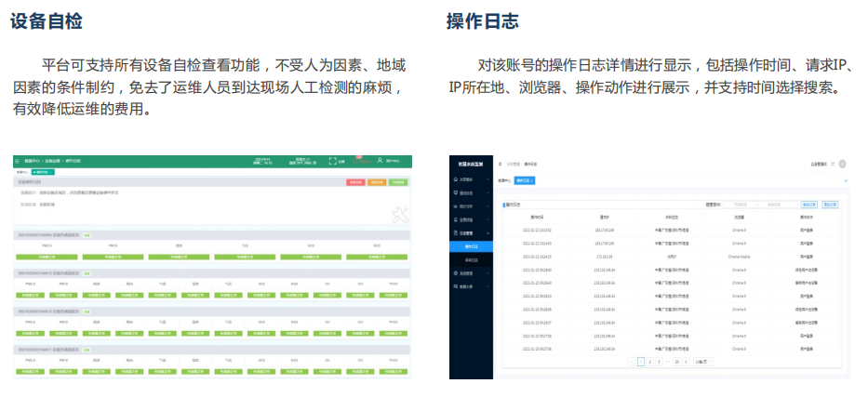Click the next page arrow in pagination

[686, 361]
